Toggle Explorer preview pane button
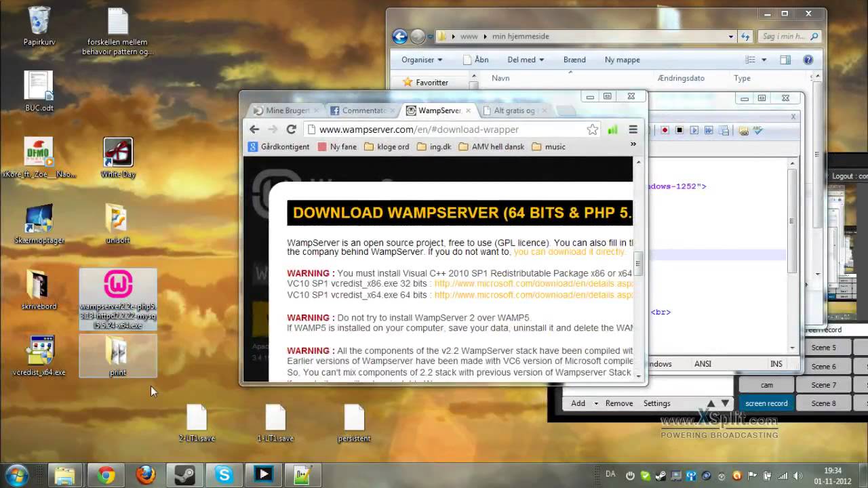868x488 pixels. tap(785, 60)
